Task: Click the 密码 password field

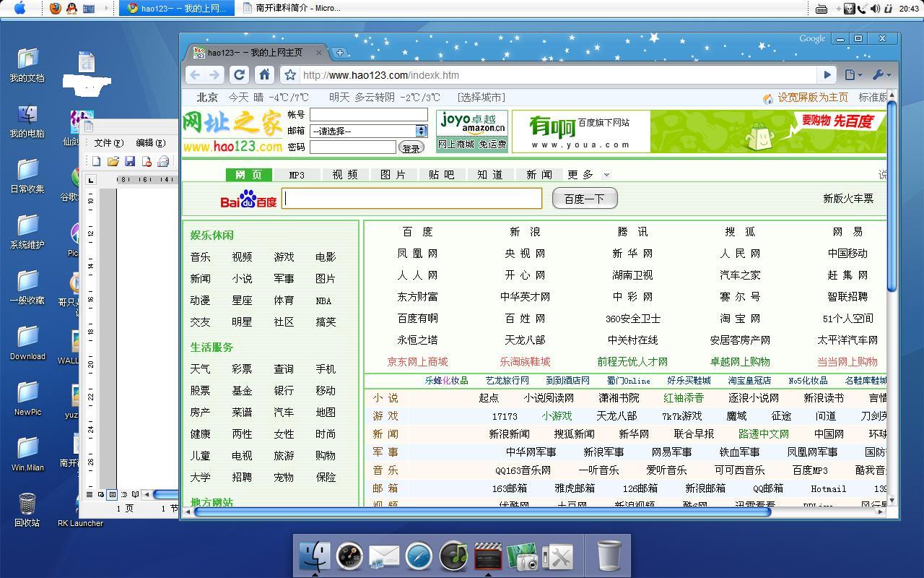Action: point(352,147)
